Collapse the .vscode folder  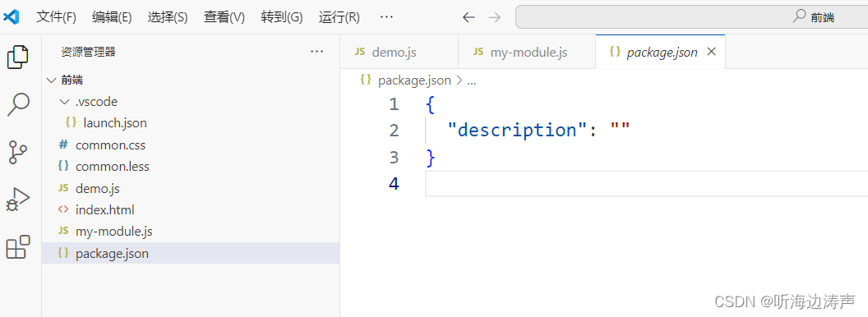tap(63, 102)
